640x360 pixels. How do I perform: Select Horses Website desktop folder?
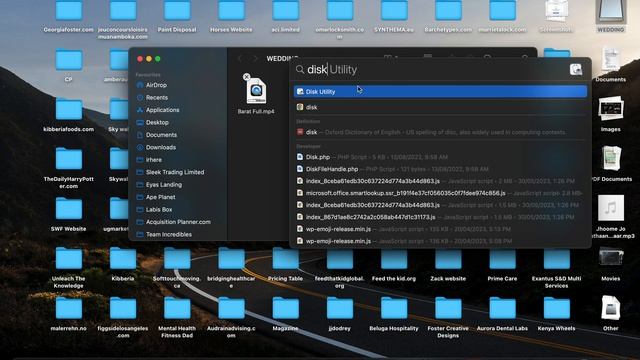click(x=231, y=17)
